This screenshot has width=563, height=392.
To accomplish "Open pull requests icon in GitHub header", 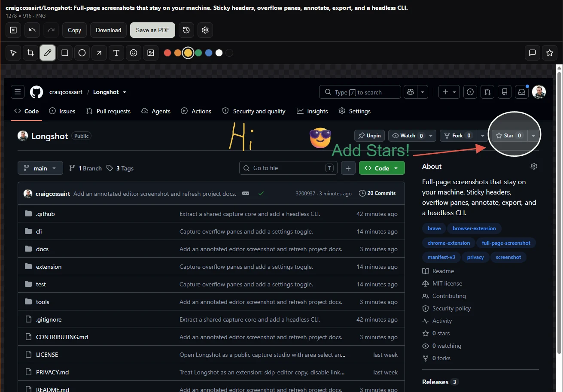I will click(x=487, y=92).
